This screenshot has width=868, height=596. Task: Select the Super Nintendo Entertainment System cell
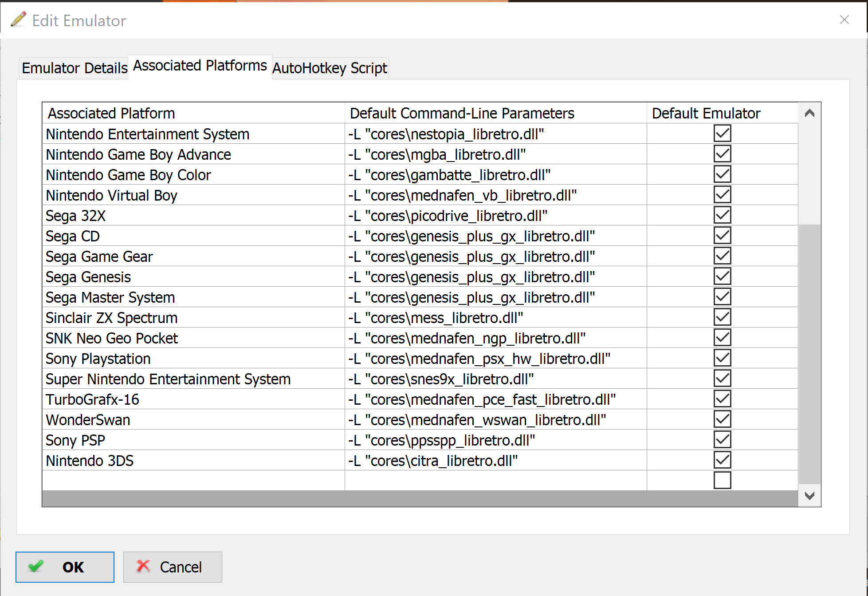pos(193,379)
